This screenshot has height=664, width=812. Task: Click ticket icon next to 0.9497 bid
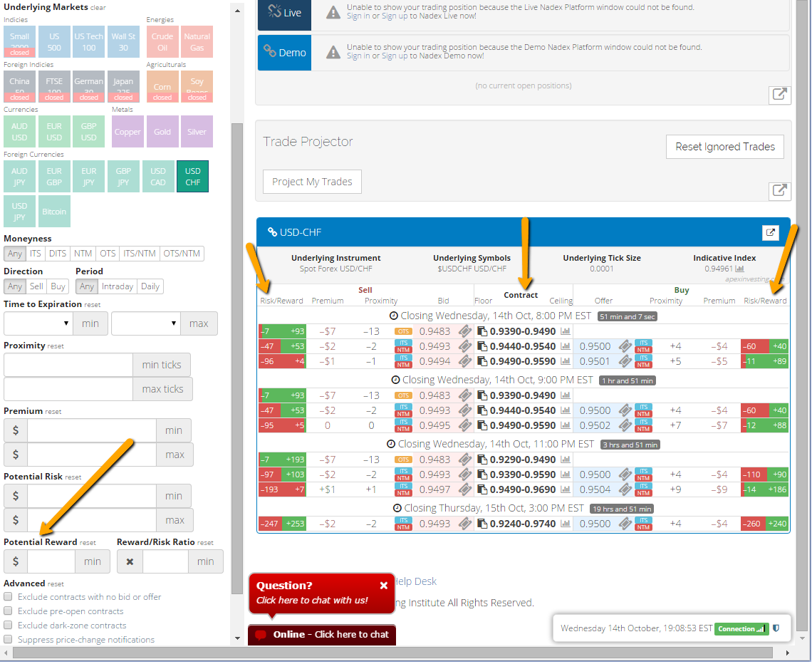click(465, 489)
